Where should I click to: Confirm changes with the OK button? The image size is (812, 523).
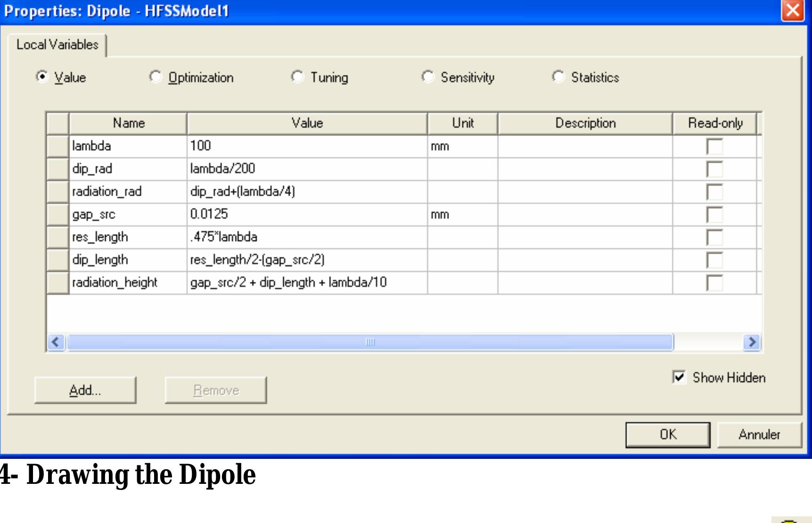click(667, 434)
